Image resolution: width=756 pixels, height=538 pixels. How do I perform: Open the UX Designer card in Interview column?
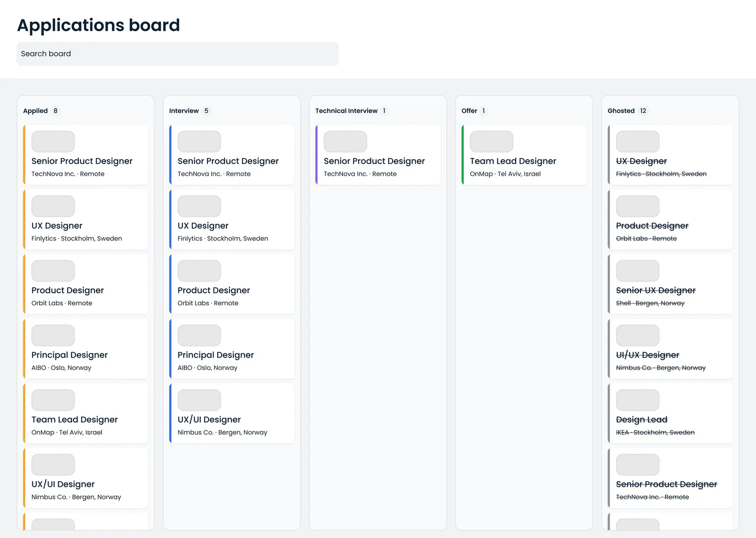[232, 219]
